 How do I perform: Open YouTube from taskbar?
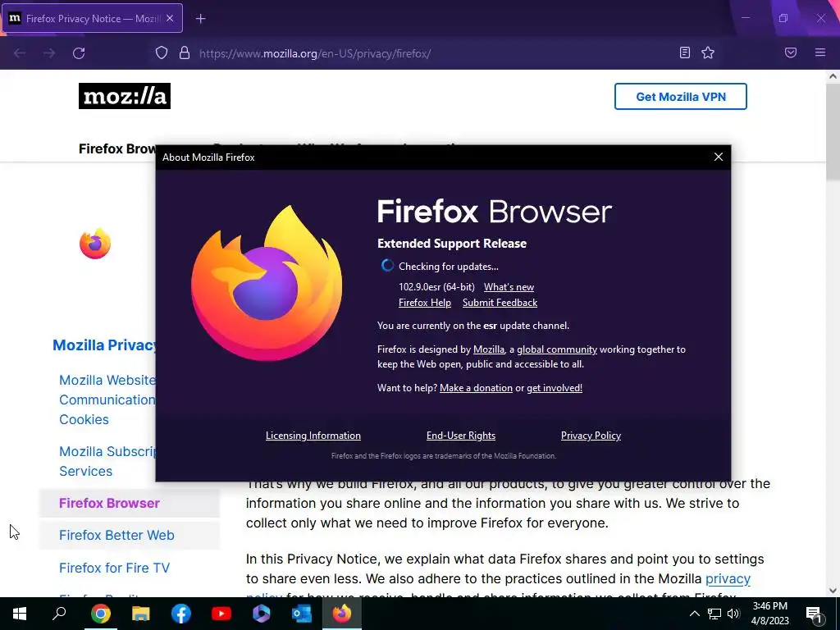[x=221, y=614]
